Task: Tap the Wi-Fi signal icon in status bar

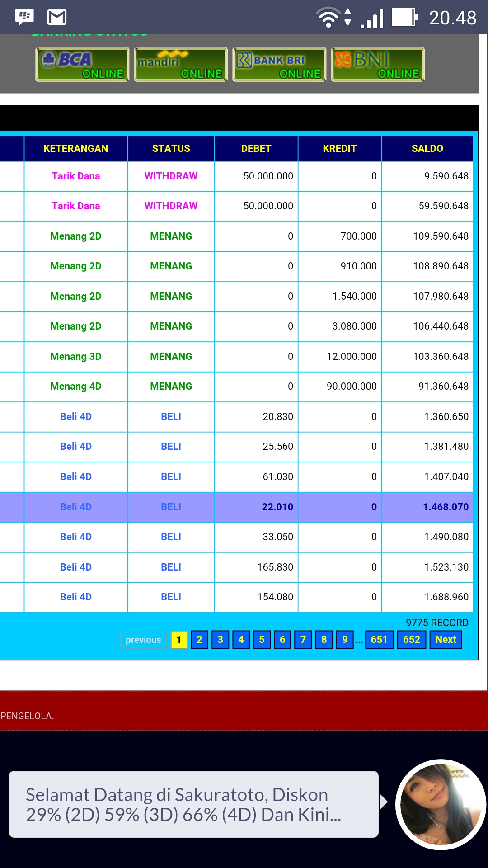Action: (x=329, y=18)
